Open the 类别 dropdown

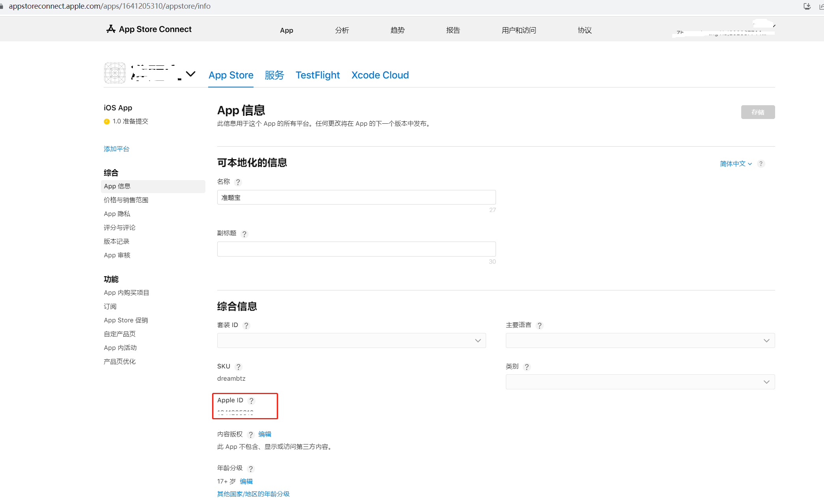[x=640, y=382]
